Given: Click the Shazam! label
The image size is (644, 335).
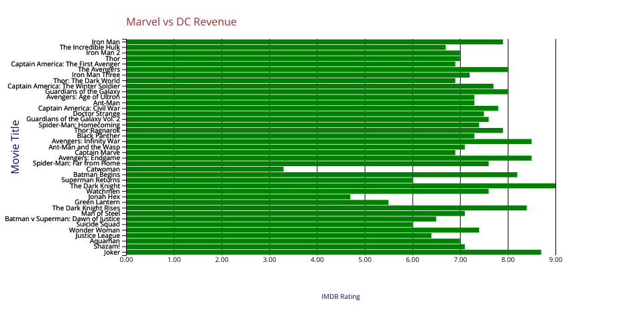Looking at the screenshot, I should (x=107, y=247).
